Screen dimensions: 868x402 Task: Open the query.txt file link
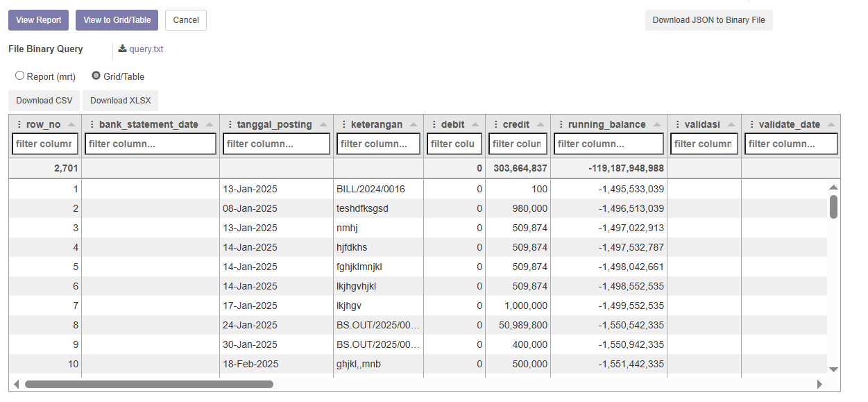point(146,49)
